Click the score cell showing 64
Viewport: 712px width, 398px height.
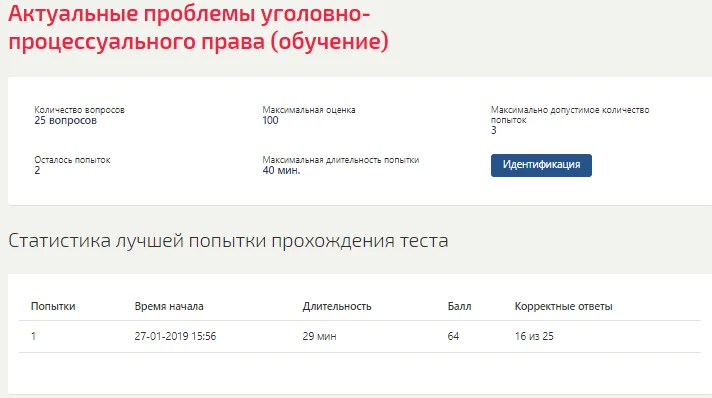coord(453,336)
